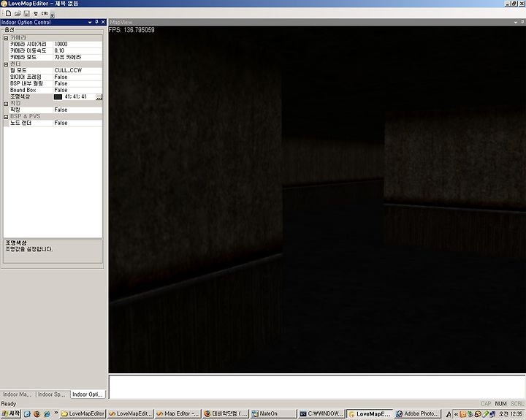
Task: Toggle the 와이어 프레임 False value
Action: tap(78, 77)
